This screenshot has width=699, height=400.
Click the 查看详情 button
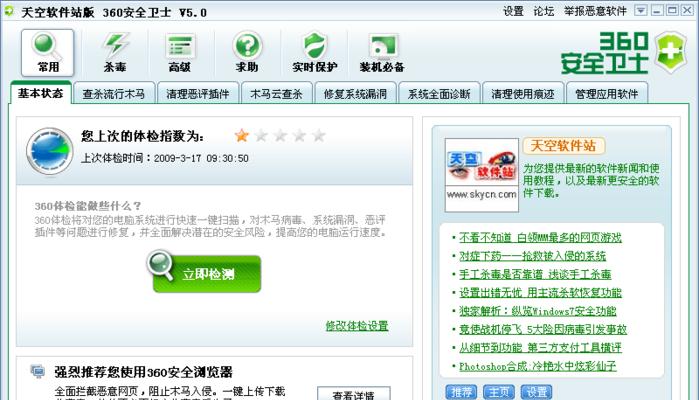[x=354, y=394]
